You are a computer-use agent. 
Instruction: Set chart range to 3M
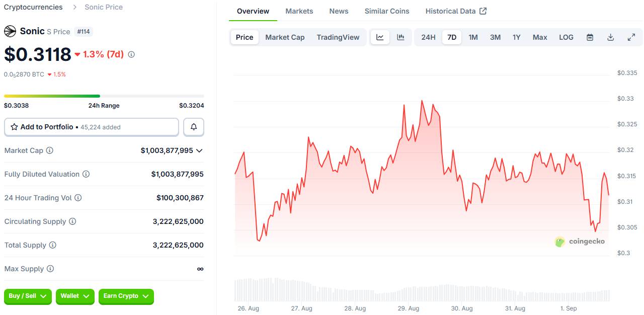(x=495, y=37)
